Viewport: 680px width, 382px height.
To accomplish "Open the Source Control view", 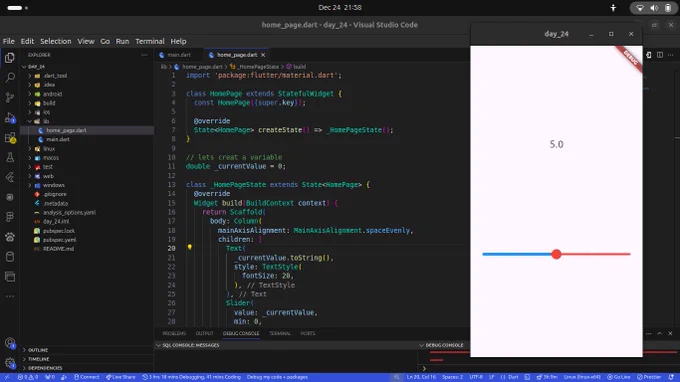I will [10, 97].
